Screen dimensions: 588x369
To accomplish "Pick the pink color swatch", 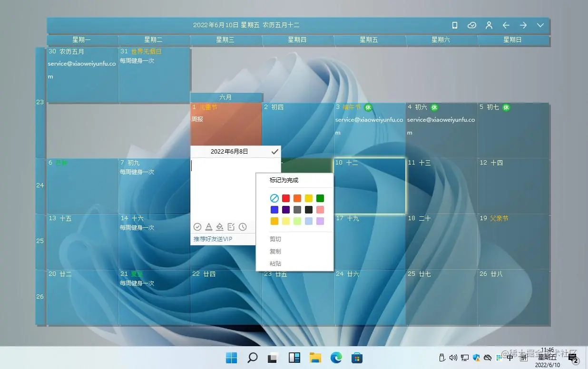I will [x=320, y=210].
